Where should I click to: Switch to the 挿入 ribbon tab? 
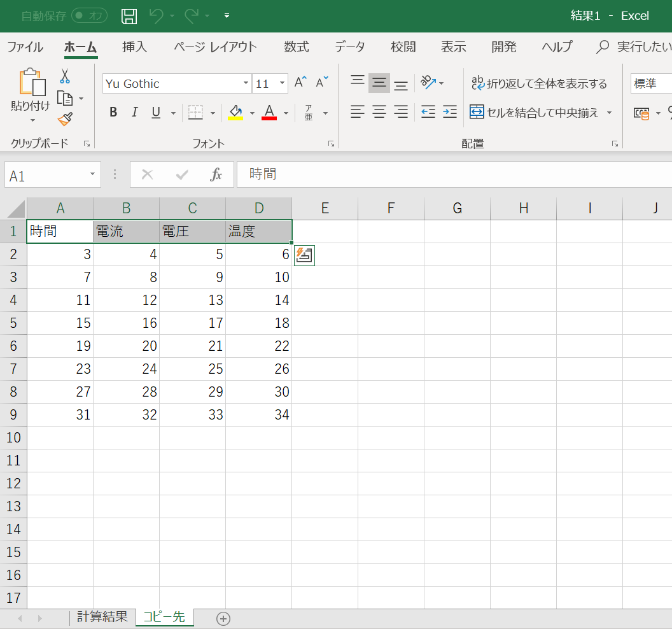click(134, 46)
